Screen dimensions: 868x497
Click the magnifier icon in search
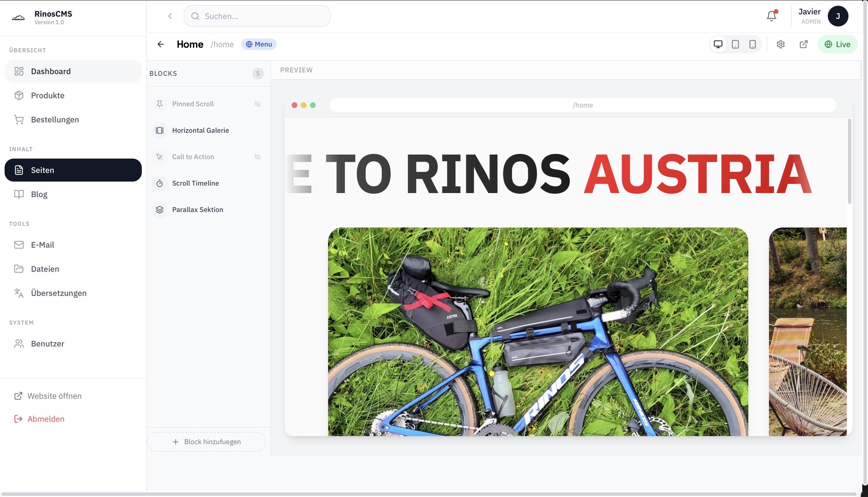(195, 16)
